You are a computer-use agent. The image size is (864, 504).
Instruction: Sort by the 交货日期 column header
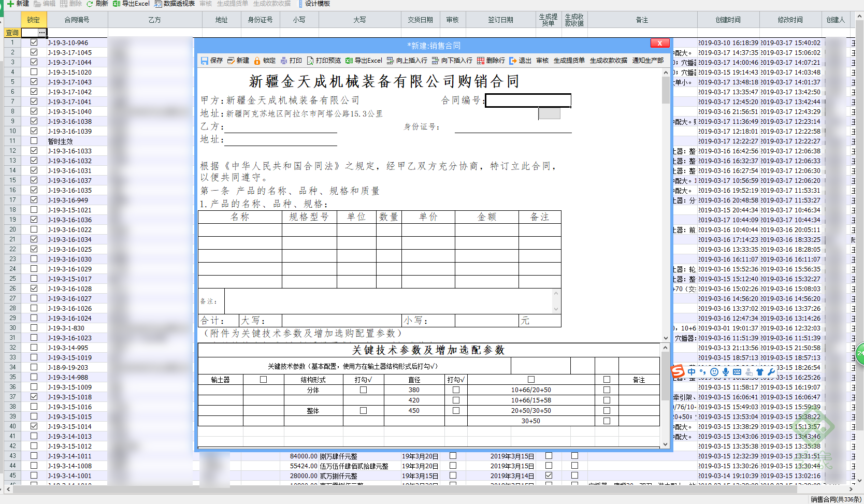pyautogui.click(x=420, y=20)
